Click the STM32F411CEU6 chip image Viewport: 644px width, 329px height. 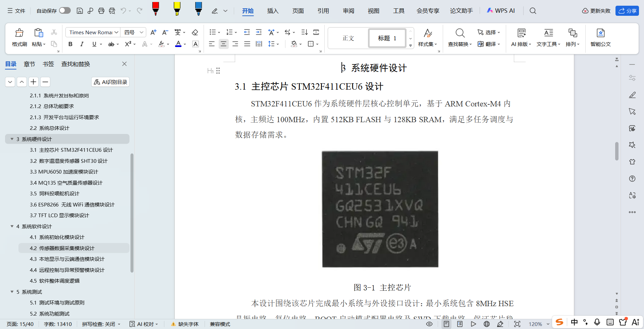click(380, 209)
